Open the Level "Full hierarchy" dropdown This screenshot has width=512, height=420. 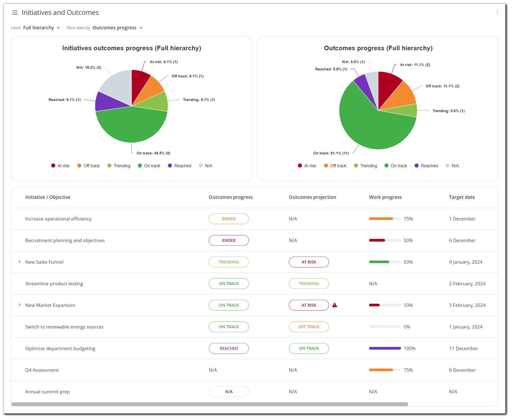(x=41, y=28)
